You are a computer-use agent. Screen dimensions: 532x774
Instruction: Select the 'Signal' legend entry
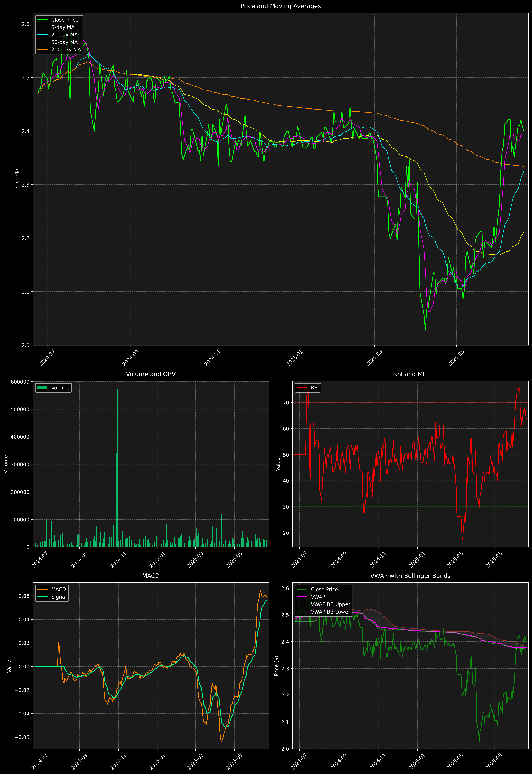click(52, 597)
